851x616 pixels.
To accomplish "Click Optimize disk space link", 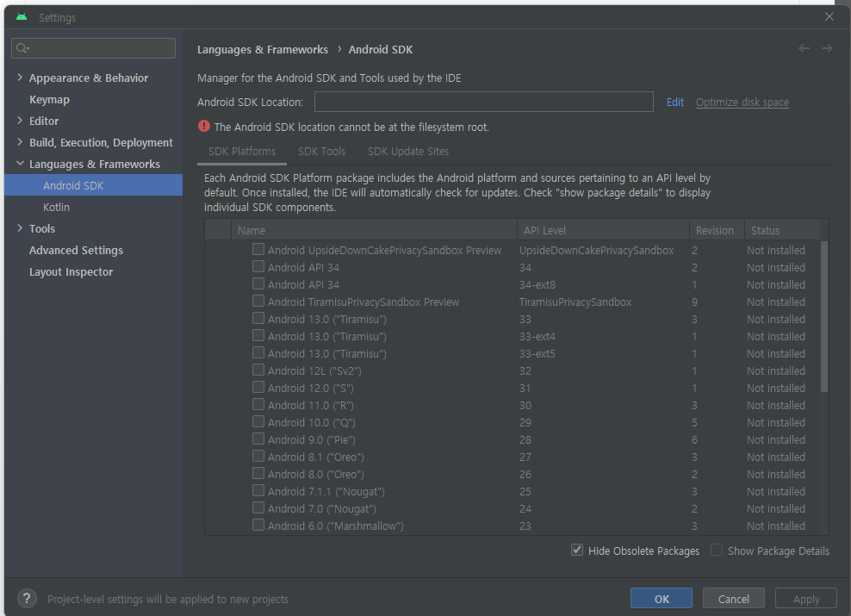I will point(742,102).
